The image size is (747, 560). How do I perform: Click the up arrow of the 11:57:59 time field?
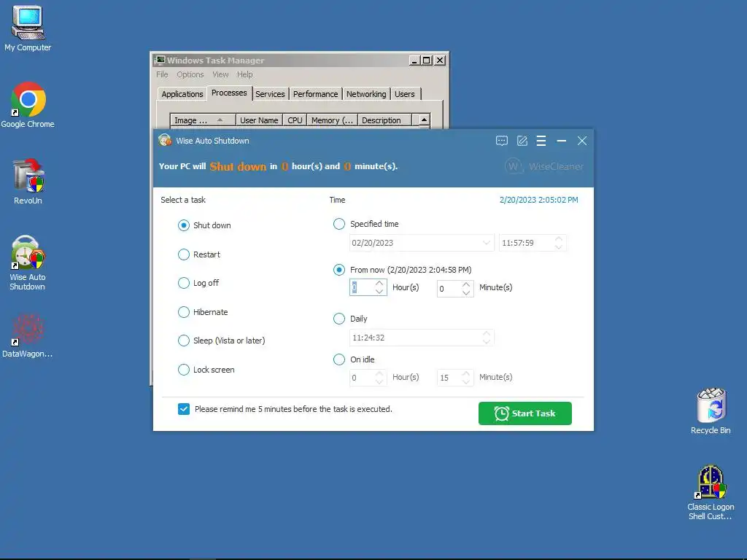click(559, 238)
